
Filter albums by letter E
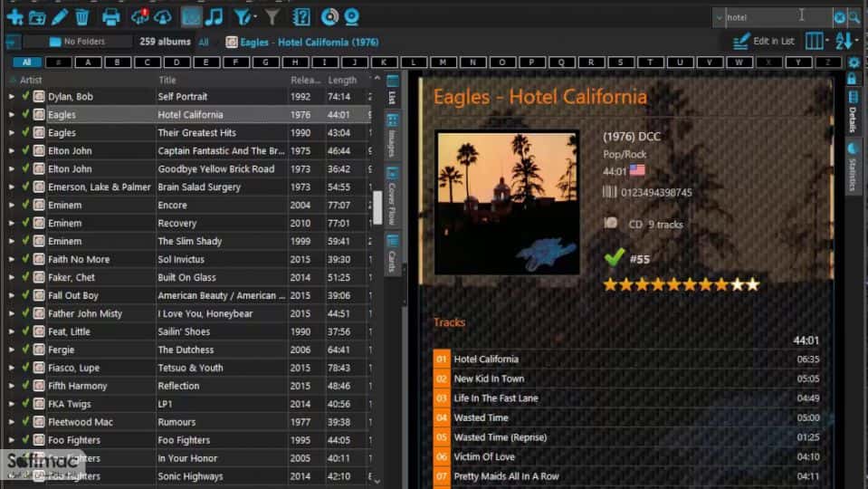click(206, 62)
